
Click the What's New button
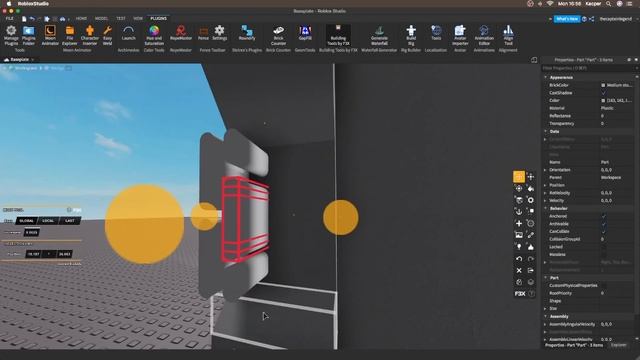point(567,19)
